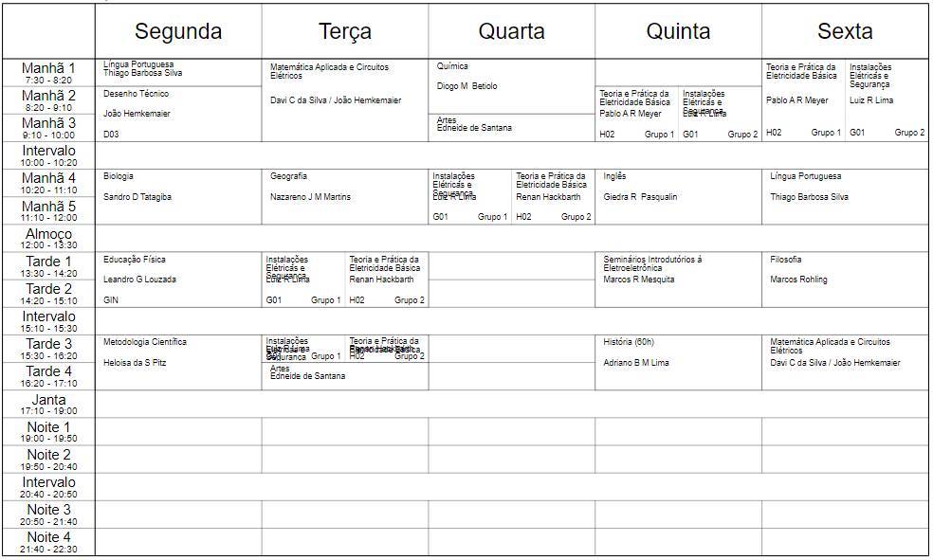The height and width of the screenshot is (560, 933).
Task: Select the Manhã 1 time slot label
Action: 48,73
